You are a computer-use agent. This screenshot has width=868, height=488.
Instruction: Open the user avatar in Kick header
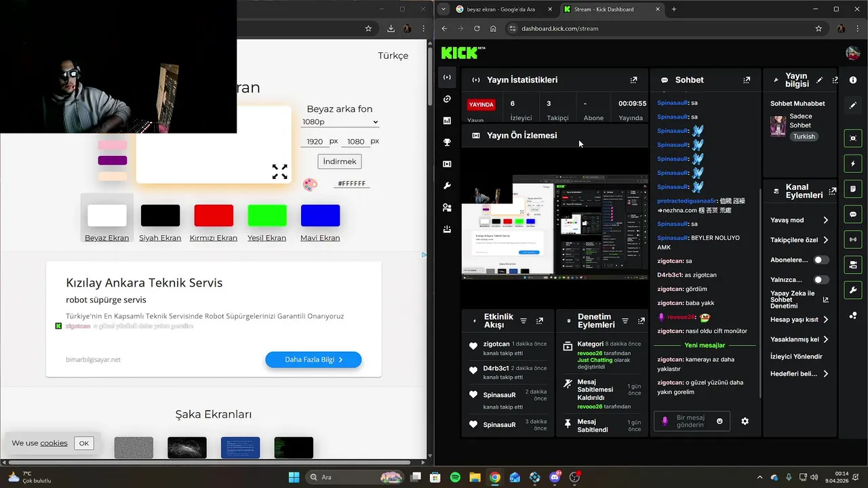[x=852, y=53]
